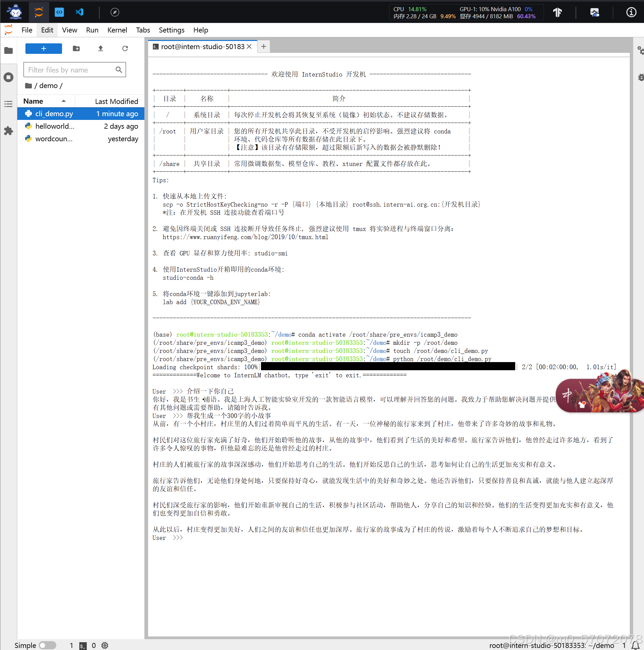Click the tmux tutorial URL in terminal
644x650 pixels.
pos(245,237)
